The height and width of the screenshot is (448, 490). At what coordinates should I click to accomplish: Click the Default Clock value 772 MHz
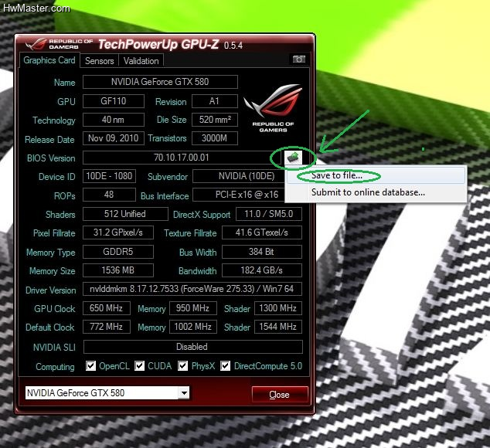pos(106,327)
